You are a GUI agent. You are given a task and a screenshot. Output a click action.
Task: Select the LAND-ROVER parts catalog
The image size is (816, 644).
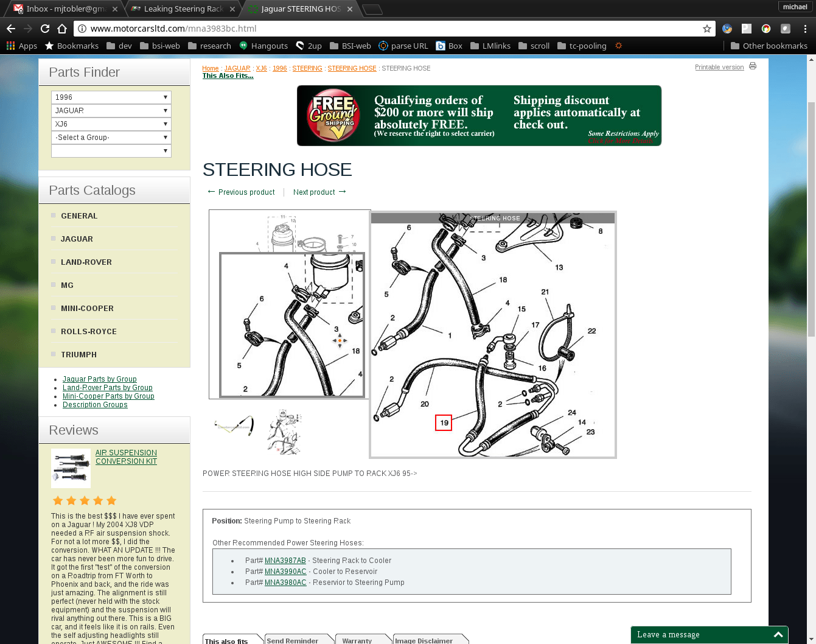86,262
